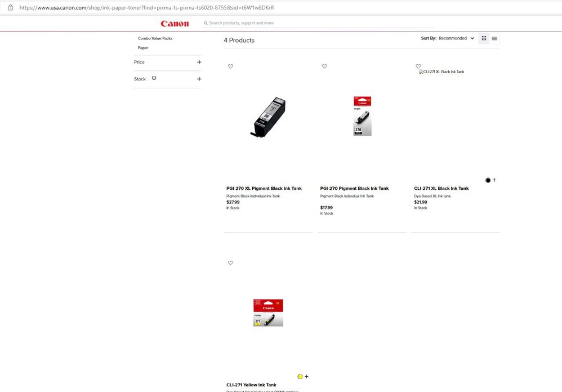
Task: Click the plus next to the yellow swatch
Action: (306, 376)
